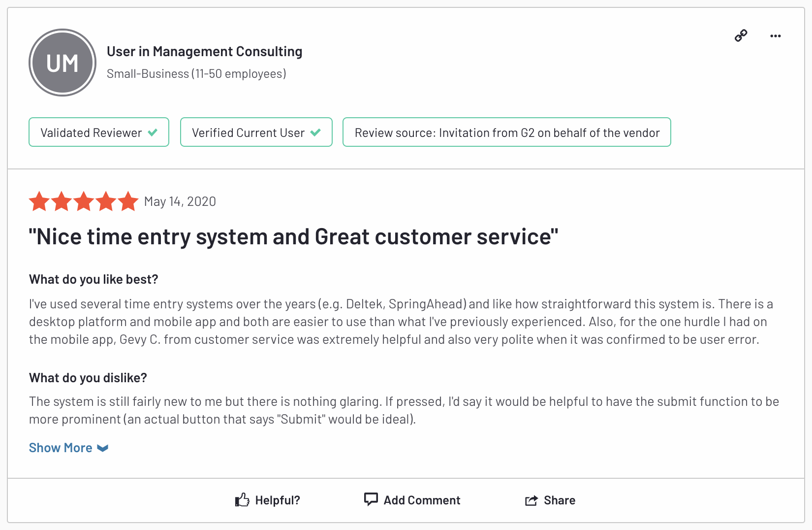Click the What do you like best? heading
The width and height of the screenshot is (812, 530).
[94, 279]
